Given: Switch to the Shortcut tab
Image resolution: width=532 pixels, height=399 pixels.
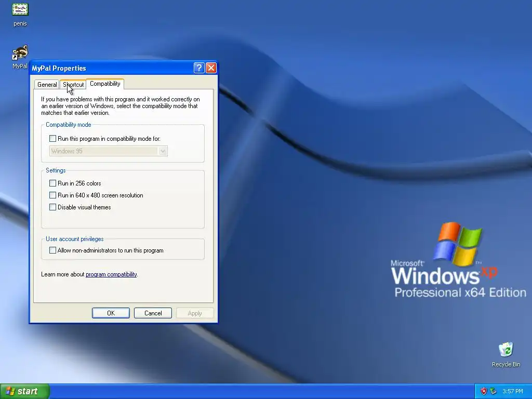Looking at the screenshot, I should pos(73,85).
